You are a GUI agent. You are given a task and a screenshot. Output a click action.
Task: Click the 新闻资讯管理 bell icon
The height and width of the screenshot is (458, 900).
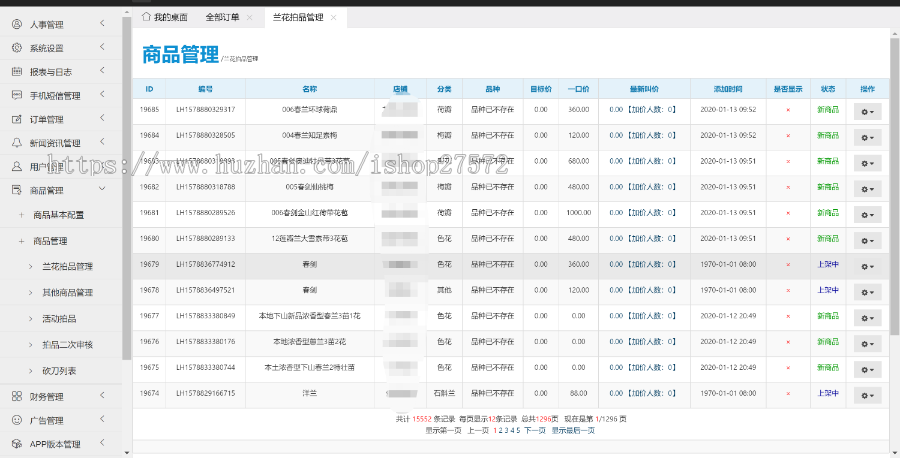pyautogui.click(x=17, y=143)
